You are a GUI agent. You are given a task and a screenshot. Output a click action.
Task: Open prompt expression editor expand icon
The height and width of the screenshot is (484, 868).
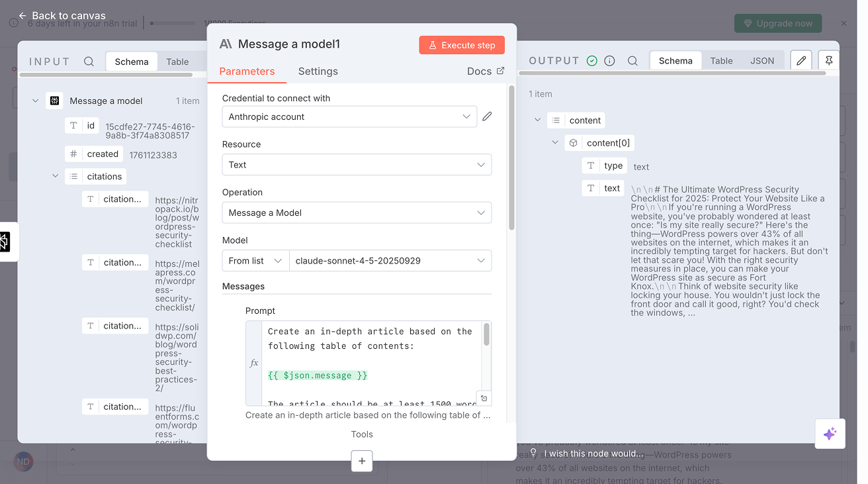484,398
